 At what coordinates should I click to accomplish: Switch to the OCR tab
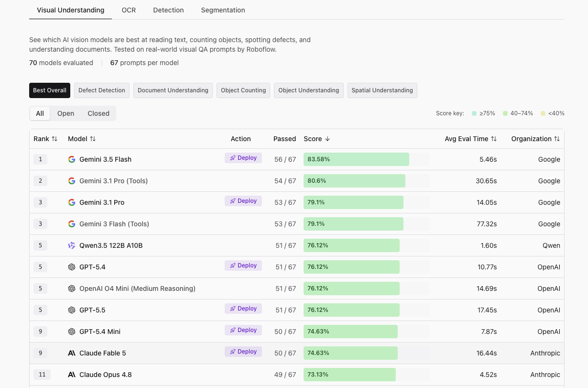point(129,10)
